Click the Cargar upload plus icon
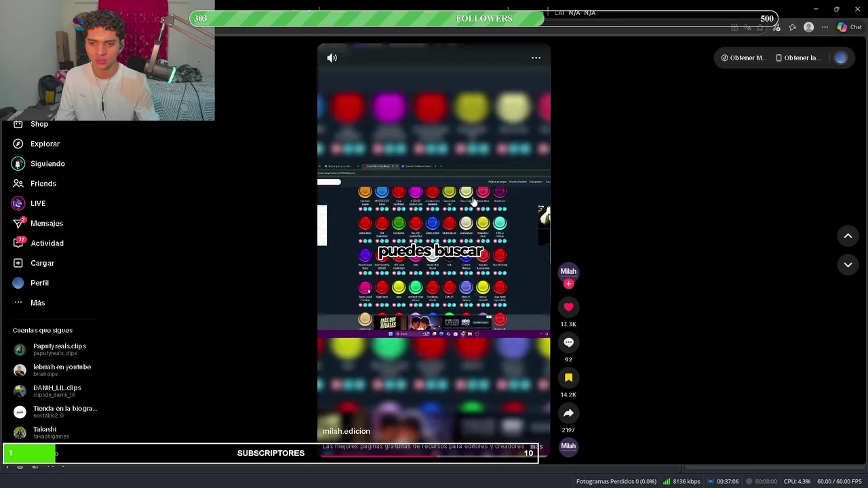868x488 pixels. click(18, 263)
